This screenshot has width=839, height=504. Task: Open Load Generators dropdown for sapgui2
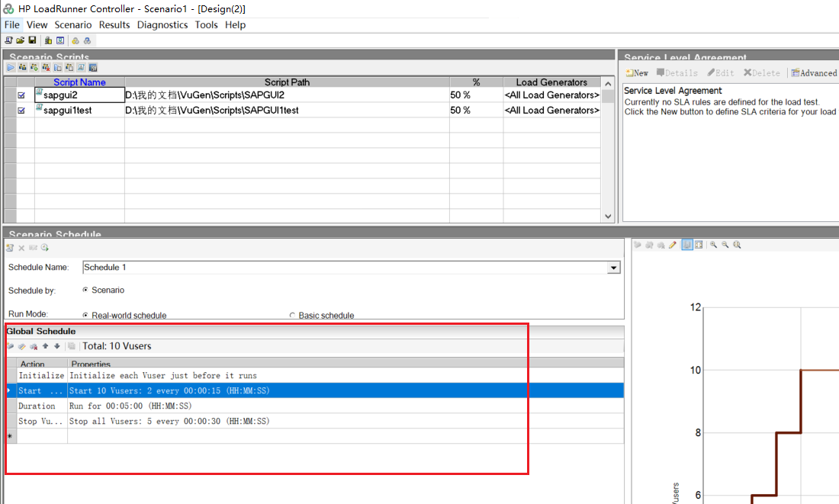pyautogui.click(x=551, y=95)
